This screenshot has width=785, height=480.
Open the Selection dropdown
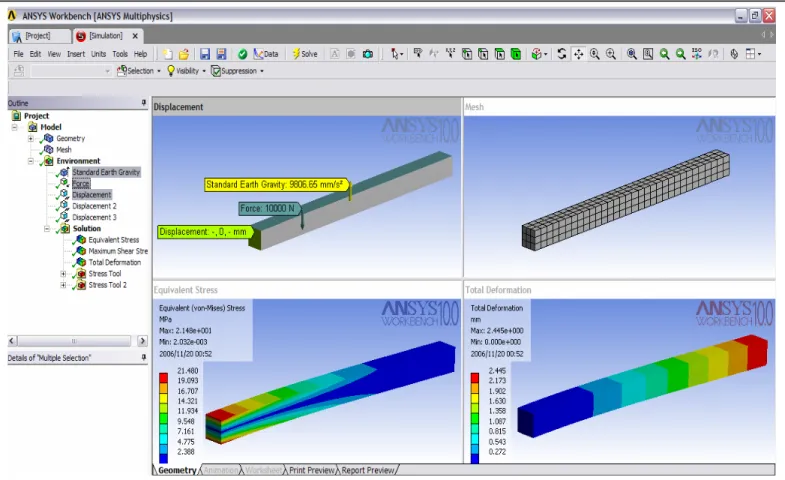tap(139, 71)
